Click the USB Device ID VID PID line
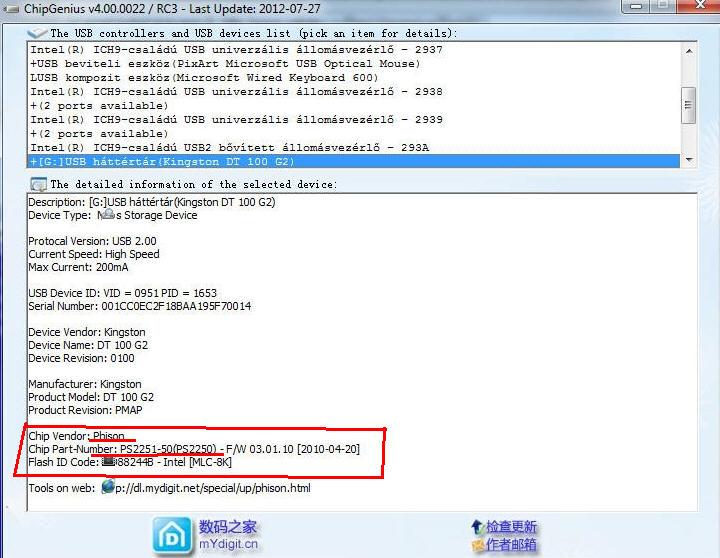 tap(123, 293)
